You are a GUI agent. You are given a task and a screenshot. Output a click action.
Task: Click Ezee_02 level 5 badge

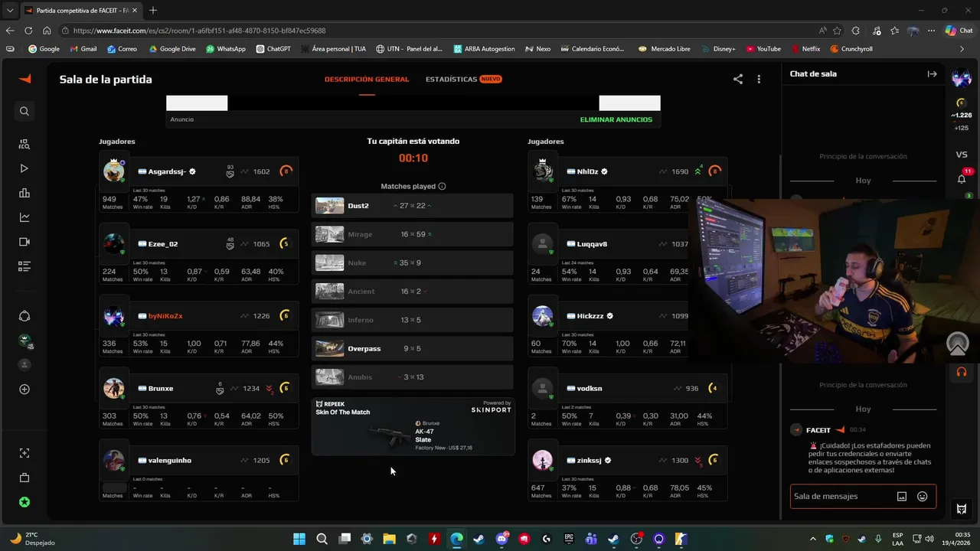[x=286, y=243]
